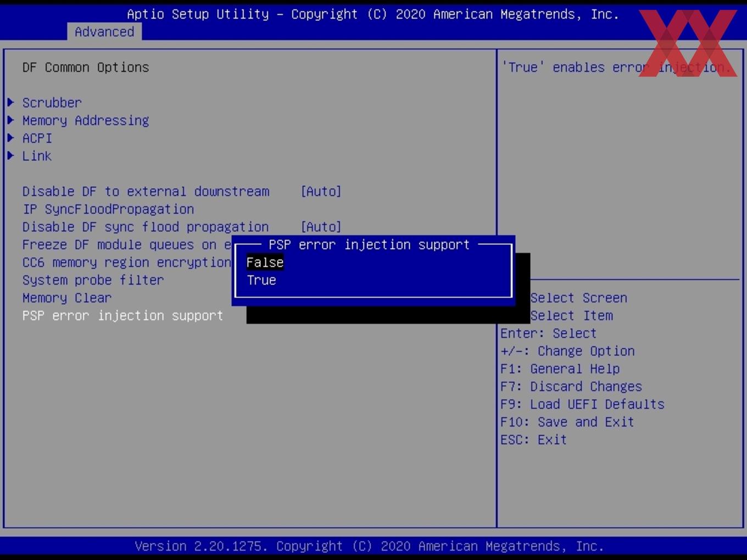
Task: Select PSP error injection support row
Action: [122, 316]
